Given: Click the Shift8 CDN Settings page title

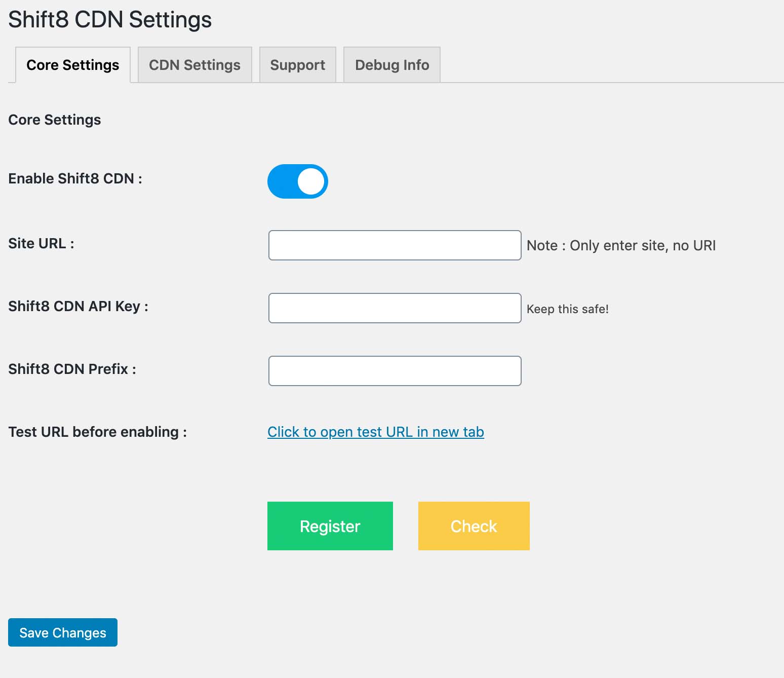Looking at the screenshot, I should 110,20.
